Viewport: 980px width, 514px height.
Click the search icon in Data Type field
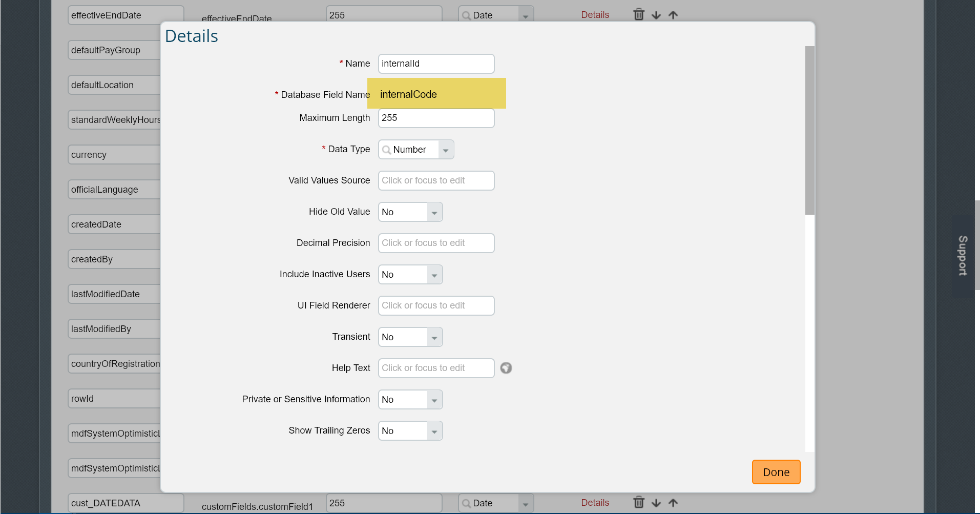coord(387,150)
